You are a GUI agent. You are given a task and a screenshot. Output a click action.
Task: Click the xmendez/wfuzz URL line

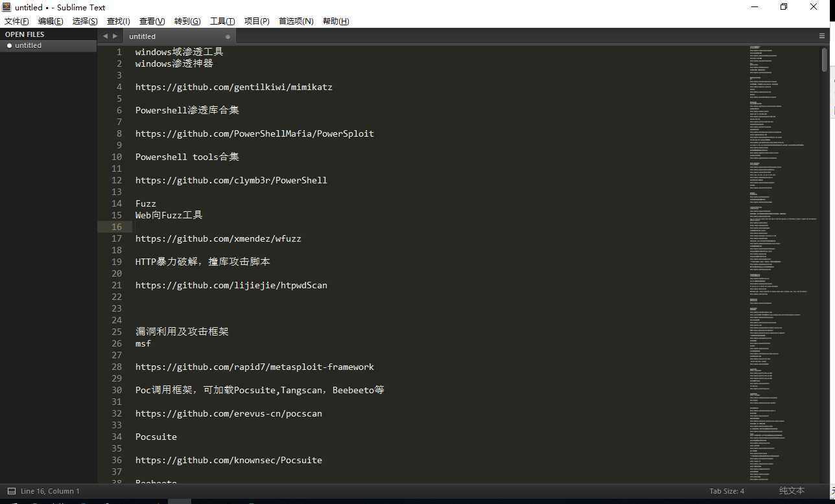[x=218, y=238]
